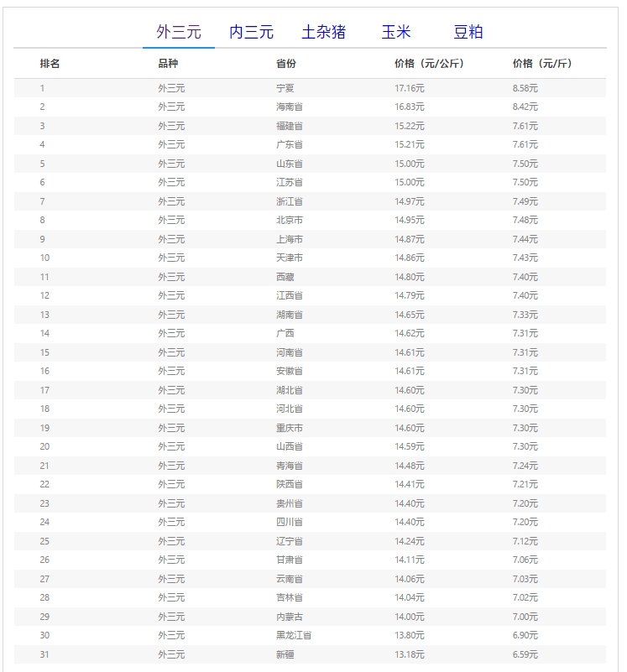Click the 13.80元 price value
Image resolution: width=627 pixels, height=672 pixels.
(410, 635)
